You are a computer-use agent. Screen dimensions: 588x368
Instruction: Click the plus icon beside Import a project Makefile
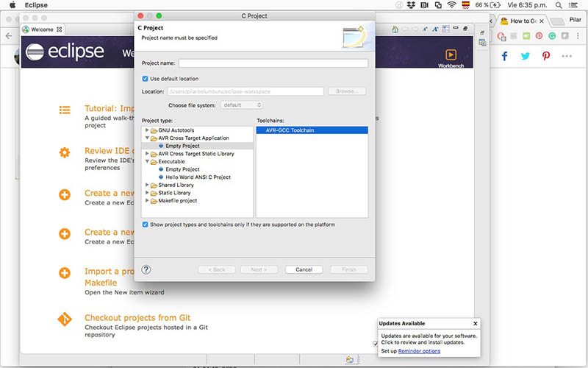65,272
